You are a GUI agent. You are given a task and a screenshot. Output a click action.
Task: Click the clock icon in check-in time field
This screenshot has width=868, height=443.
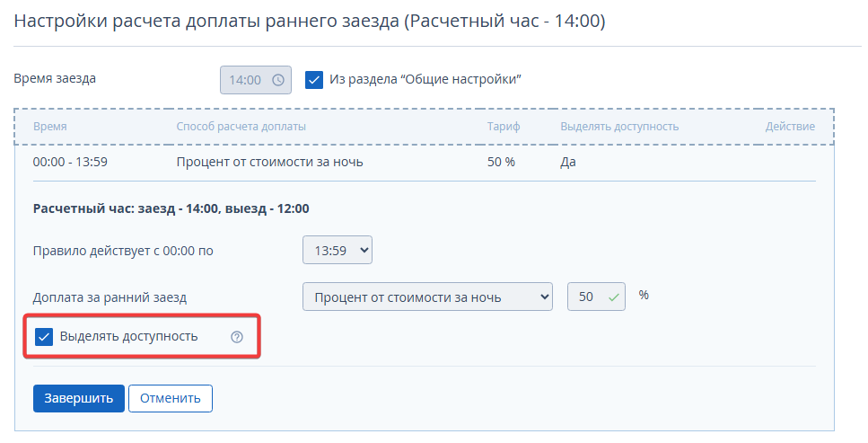pos(278,80)
